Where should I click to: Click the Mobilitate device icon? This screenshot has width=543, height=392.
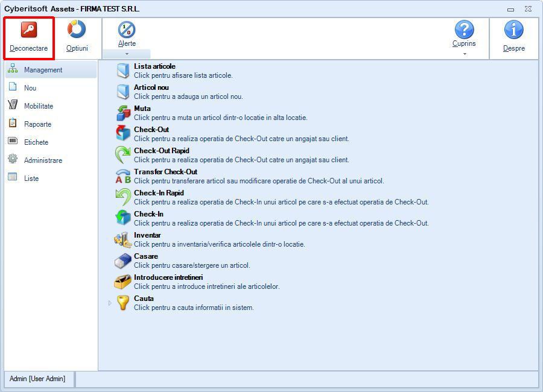13,104
